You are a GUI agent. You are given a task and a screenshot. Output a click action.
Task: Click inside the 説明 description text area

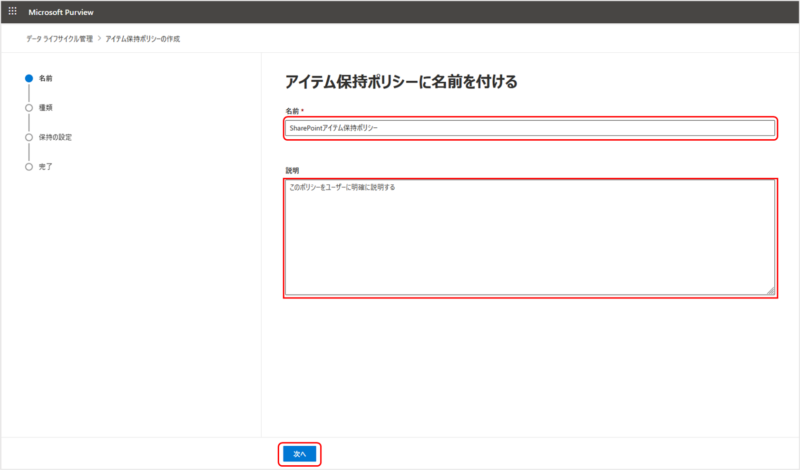coord(529,238)
